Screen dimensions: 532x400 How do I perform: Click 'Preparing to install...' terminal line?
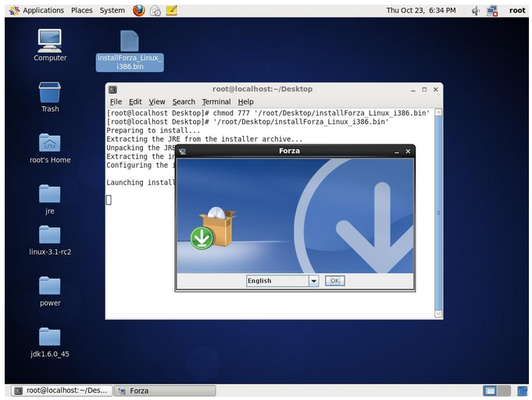pos(153,130)
